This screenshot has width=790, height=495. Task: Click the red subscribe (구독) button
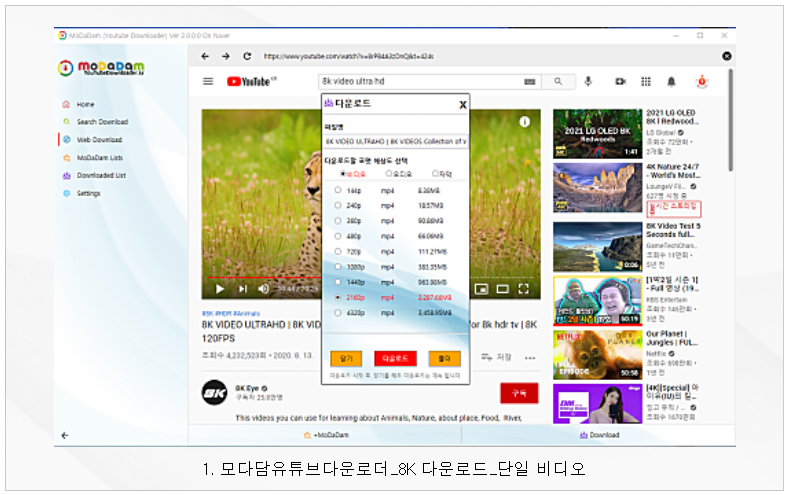[x=519, y=393]
